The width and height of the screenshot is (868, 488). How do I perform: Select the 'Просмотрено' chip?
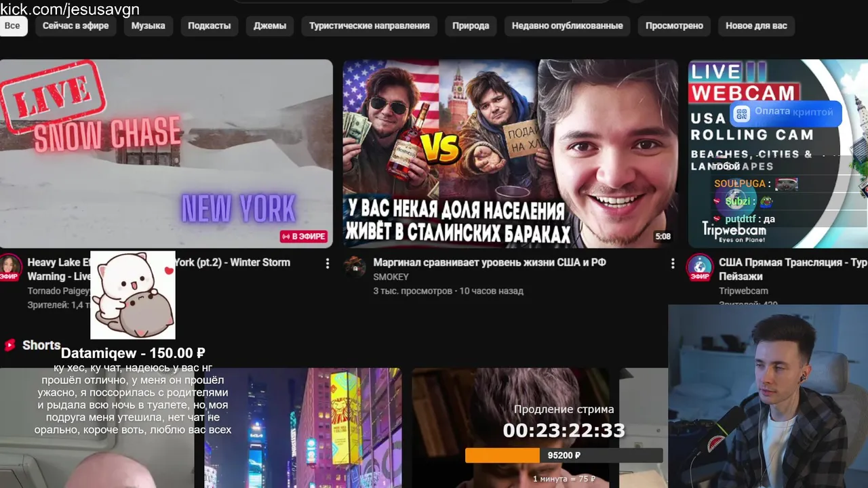pyautogui.click(x=674, y=26)
